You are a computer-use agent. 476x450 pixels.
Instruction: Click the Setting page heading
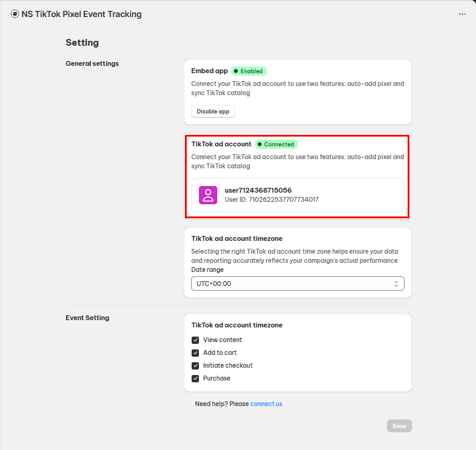[x=82, y=43]
